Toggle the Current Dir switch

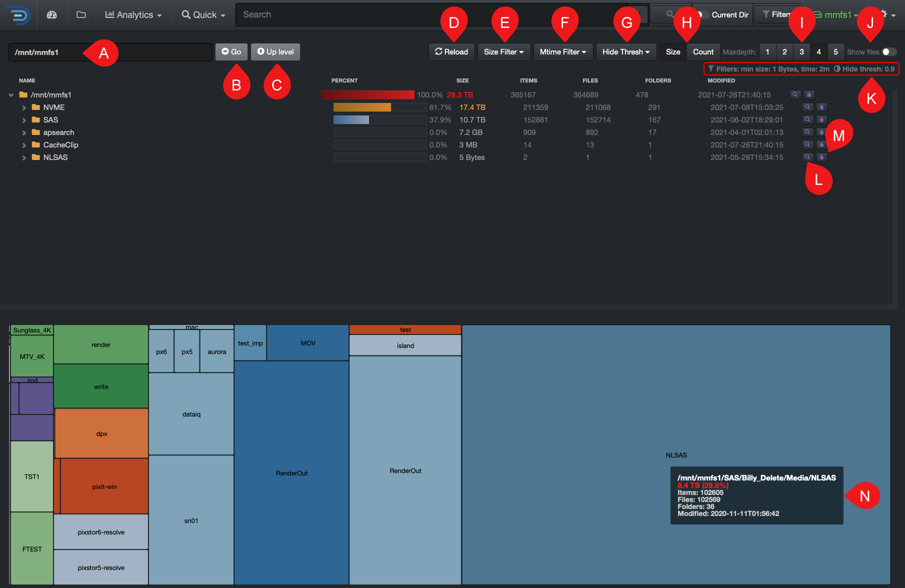(703, 14)
